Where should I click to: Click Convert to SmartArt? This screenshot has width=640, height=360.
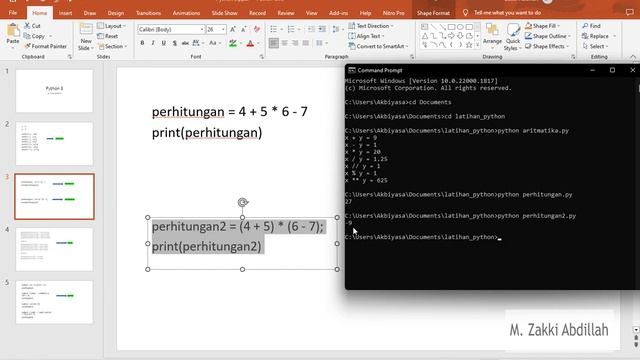378,46
